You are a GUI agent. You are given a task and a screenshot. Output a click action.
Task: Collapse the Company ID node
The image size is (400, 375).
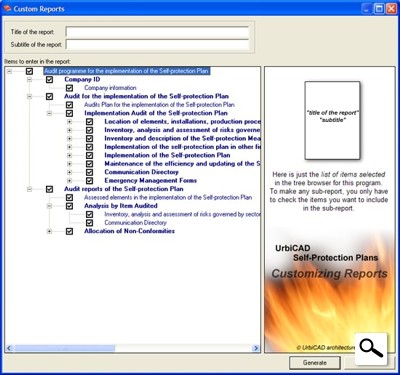(x=29, y=80)
